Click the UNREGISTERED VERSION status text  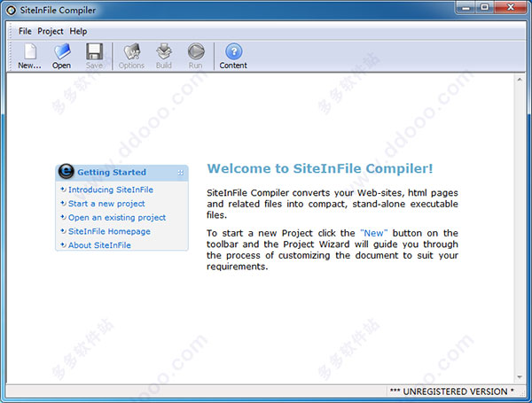pos(452,391)
